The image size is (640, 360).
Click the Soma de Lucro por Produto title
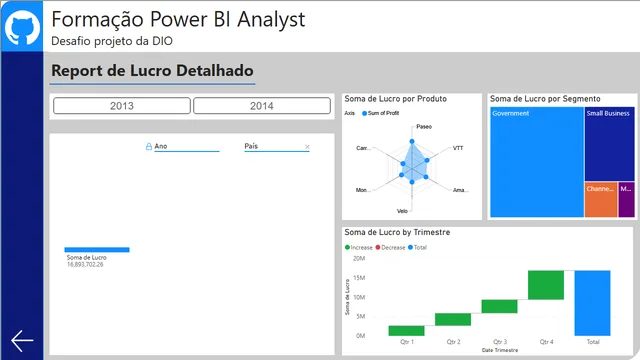[x=396, y=99]
